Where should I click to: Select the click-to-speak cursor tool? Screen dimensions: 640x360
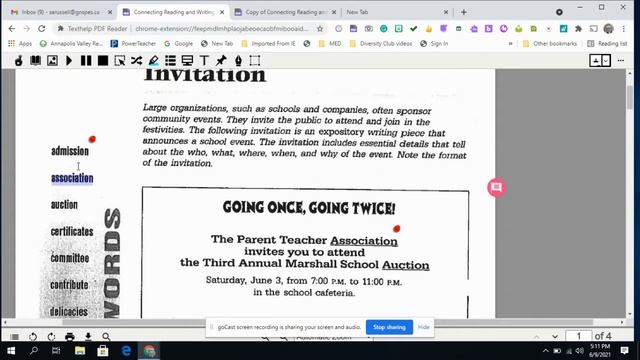tap(120, 61)
